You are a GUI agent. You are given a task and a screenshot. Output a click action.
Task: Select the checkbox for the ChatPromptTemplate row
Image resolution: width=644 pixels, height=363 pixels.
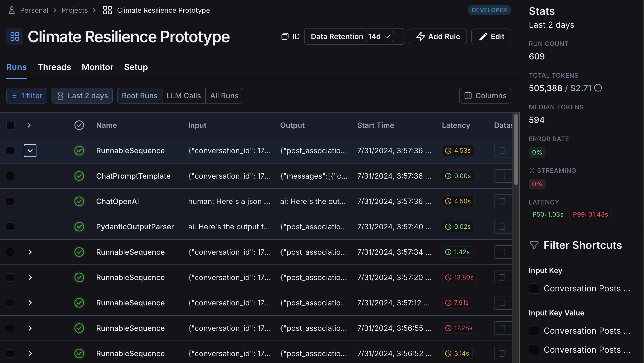click(x=10, y=176)
